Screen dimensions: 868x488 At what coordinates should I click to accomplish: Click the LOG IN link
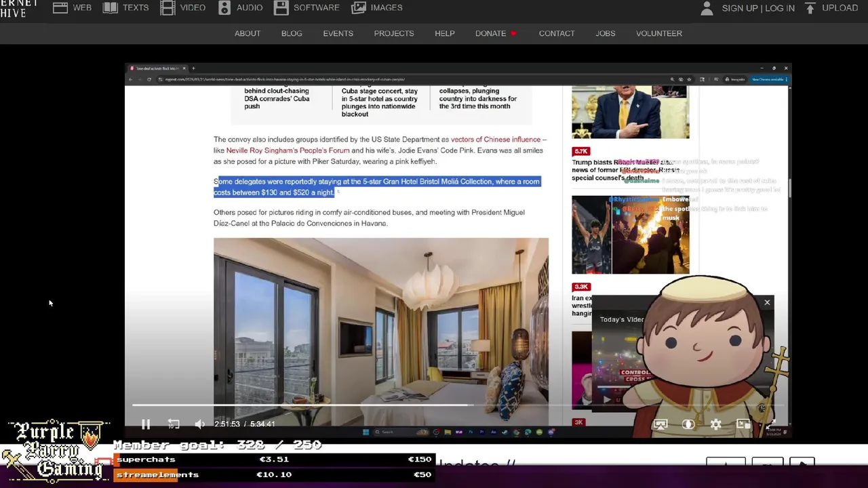780,7
